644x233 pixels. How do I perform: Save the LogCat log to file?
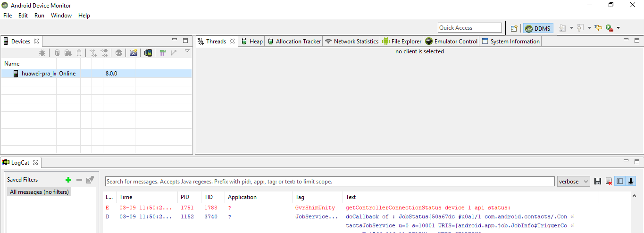pyautogui.click(x=598, y=182)
